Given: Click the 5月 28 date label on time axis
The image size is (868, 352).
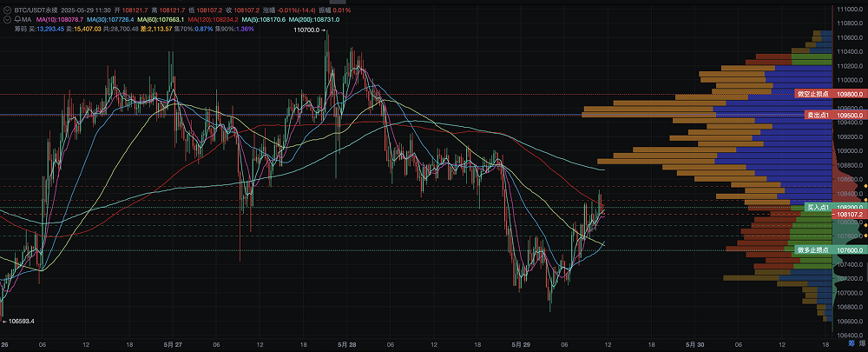Looking at the screenshot, I should (346, 344).
